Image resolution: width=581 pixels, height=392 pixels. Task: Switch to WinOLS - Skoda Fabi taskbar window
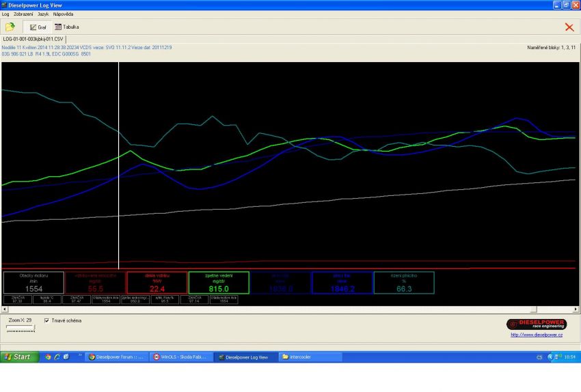pos(182,357)
